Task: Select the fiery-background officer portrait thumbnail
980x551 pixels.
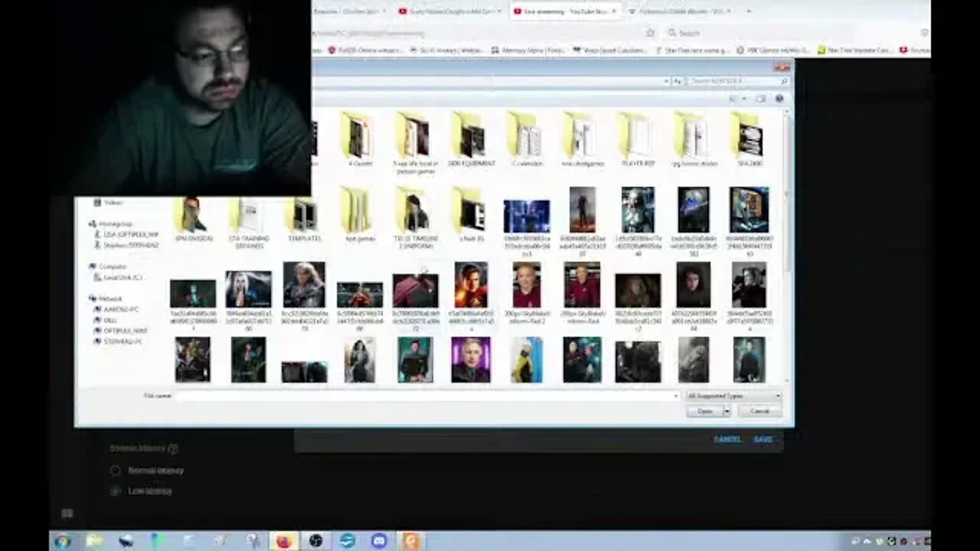Action: [x=471, y=285]
